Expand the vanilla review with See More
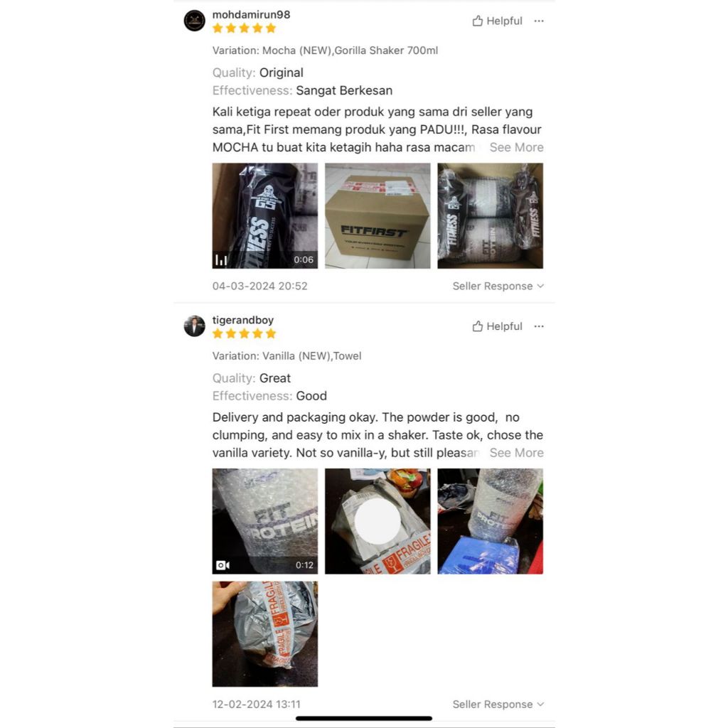This screenshot has height=728, width=728. pos(516,453)
